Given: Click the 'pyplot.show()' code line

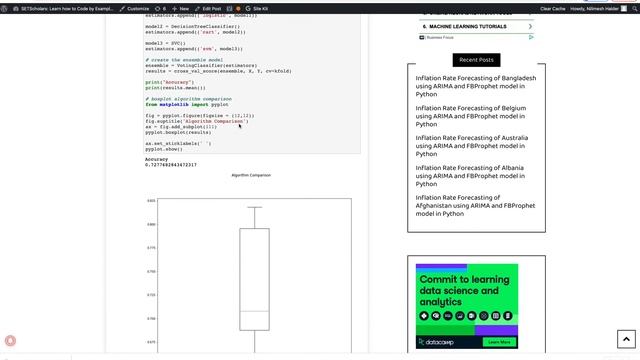Looking at the screenshot, I should point(164,149).
